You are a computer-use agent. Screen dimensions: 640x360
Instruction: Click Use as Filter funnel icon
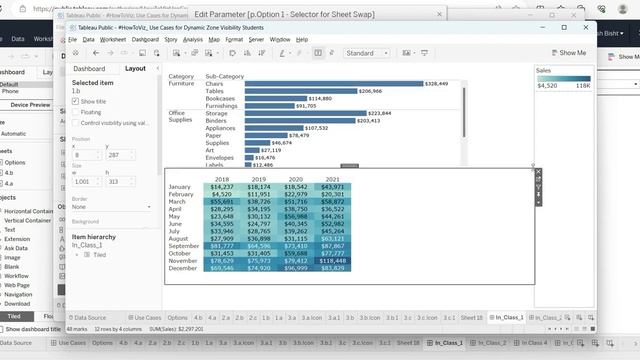[538, 187]
